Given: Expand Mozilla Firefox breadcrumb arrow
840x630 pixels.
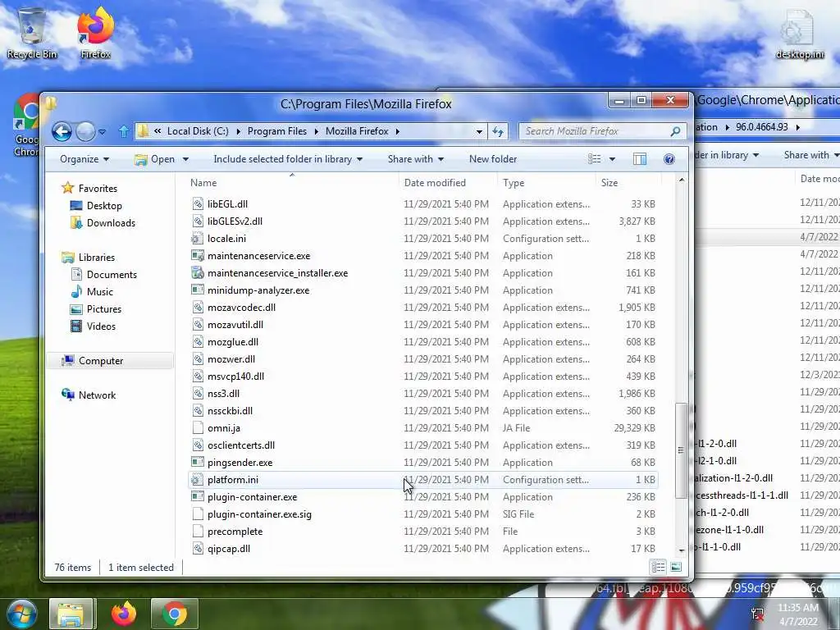Looking at the screenshot, I should pos(398,131).
